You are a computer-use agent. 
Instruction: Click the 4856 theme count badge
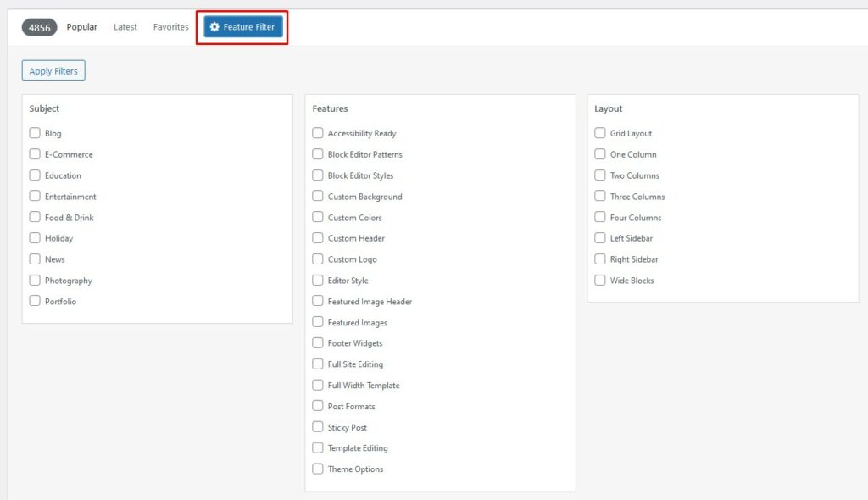pos(39,27)
